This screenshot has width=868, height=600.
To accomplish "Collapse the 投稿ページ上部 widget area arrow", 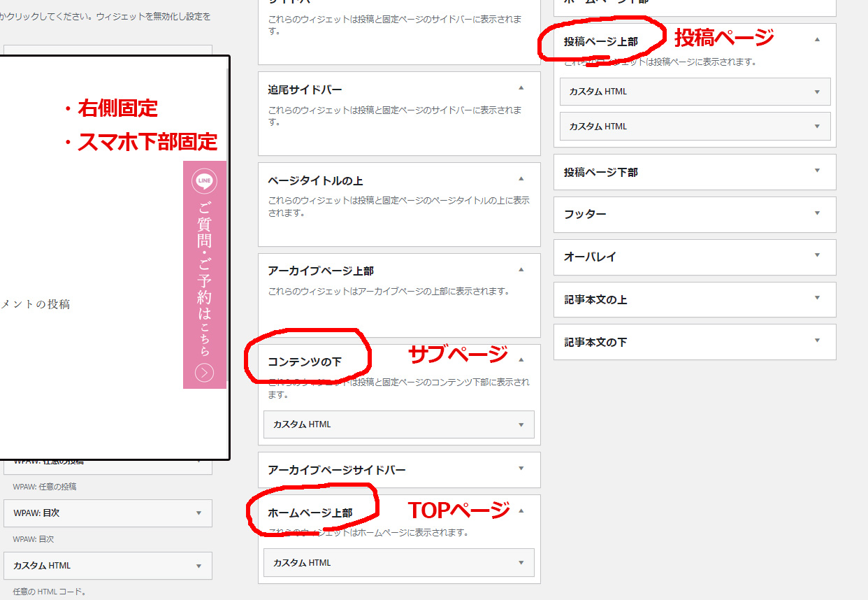I will pos(816,40).
